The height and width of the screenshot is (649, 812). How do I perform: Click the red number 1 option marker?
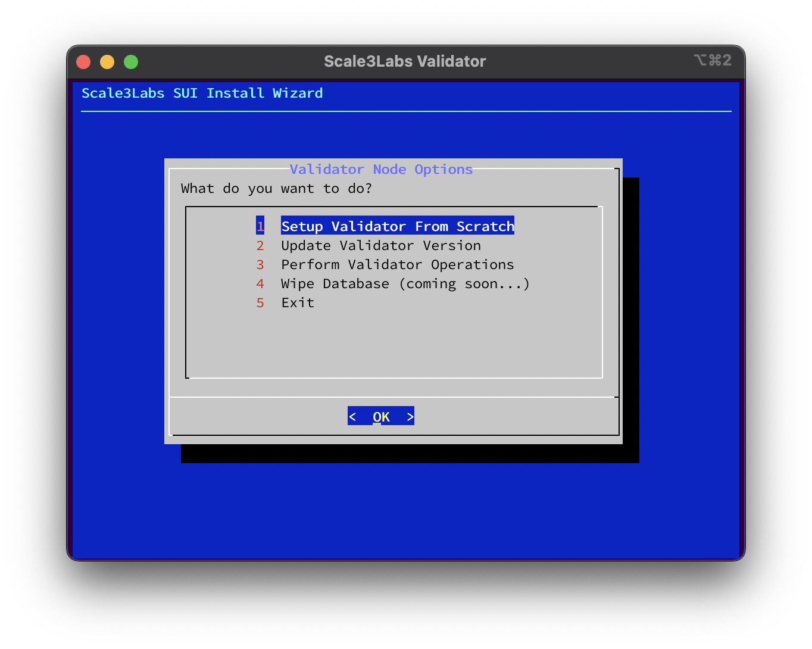(x=260, y=226)
